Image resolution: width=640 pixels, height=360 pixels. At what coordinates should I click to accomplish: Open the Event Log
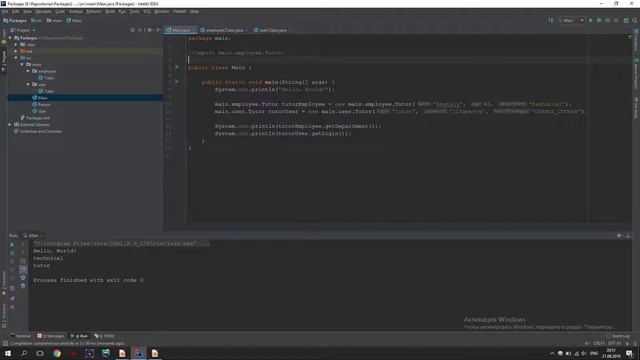(618, 336)
